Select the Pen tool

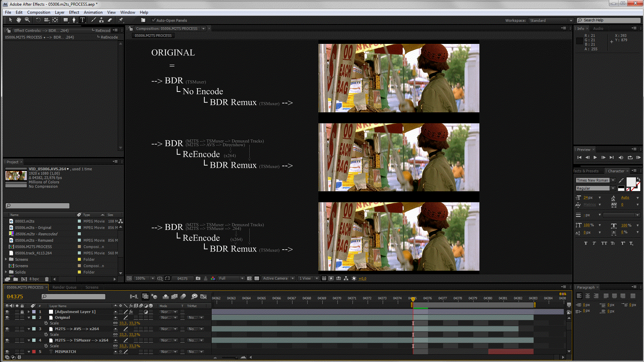pos(74,20)
